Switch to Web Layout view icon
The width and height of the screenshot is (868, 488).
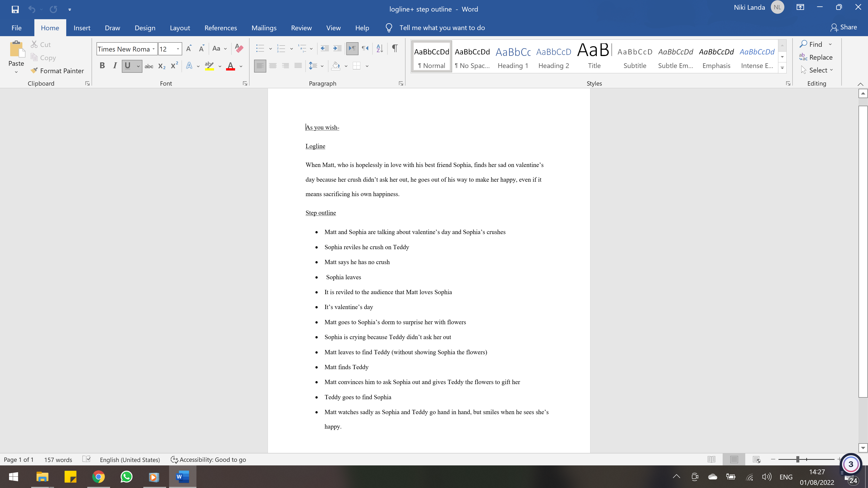point(757,459)
